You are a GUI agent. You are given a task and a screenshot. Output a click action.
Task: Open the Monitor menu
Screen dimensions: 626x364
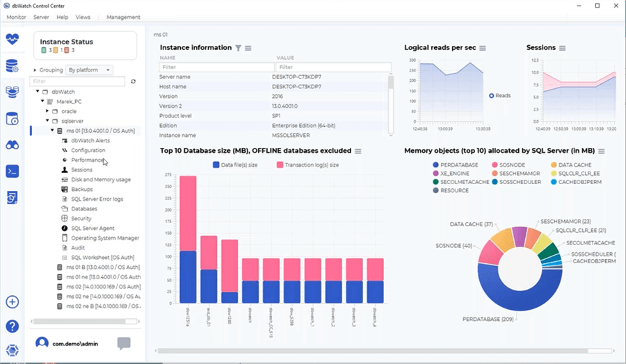(17, 17)
